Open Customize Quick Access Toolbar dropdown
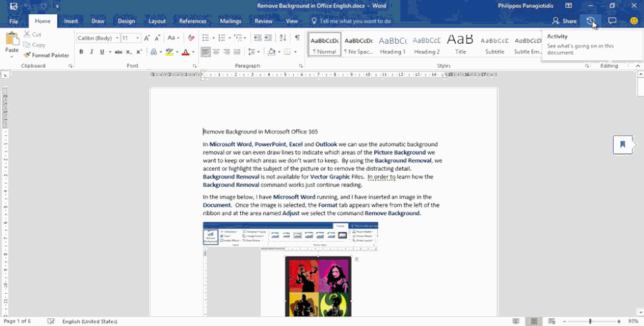Viewport: 644px width, 326px height. (x=57, y=6)
